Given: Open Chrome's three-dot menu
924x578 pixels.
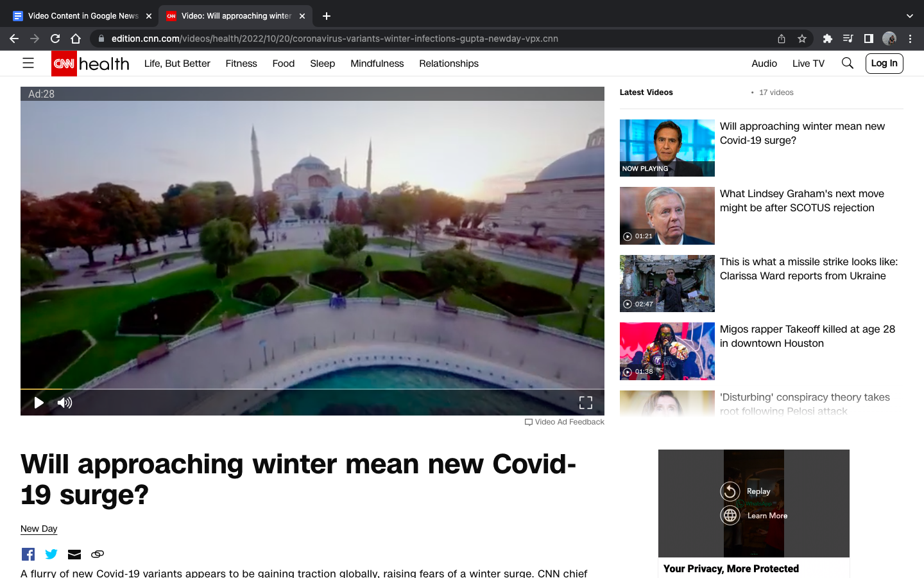Looking at the screenshot, I should click(x=911, y=39).
